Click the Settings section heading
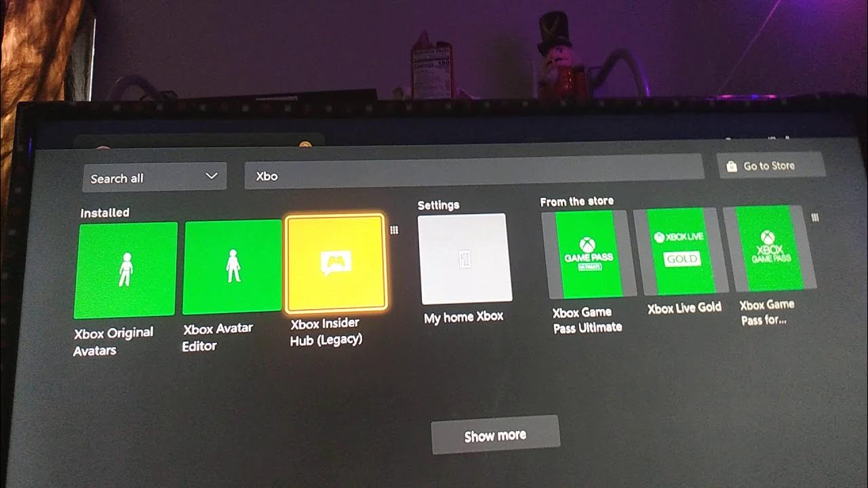Screen dimensions: 868x488 [438, 205]
